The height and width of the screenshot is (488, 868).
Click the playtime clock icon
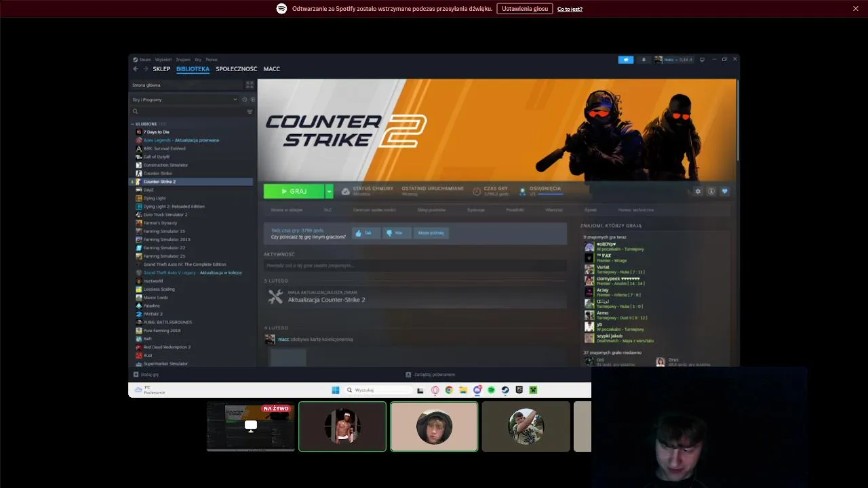coord(477,192)
